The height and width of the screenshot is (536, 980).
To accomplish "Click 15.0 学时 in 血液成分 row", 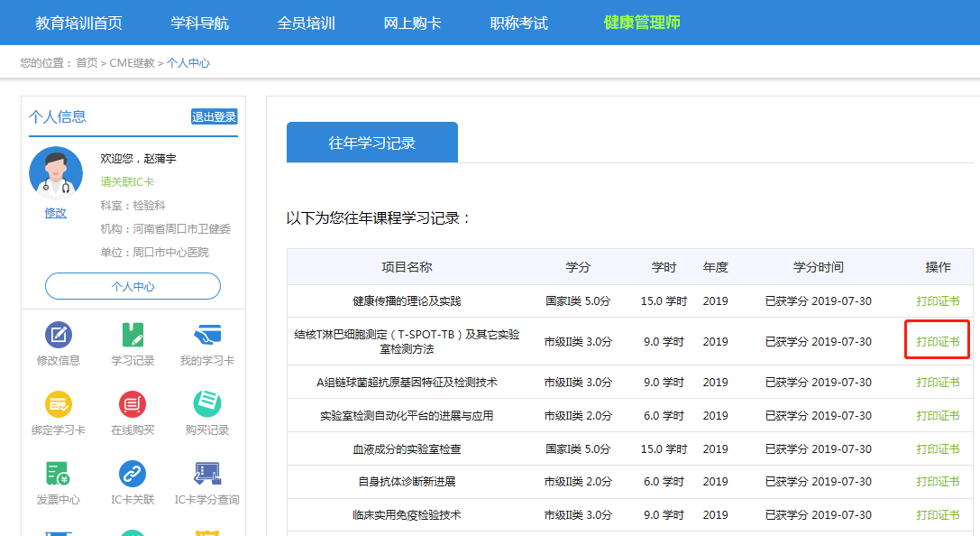I will click(x=664, y=449).
